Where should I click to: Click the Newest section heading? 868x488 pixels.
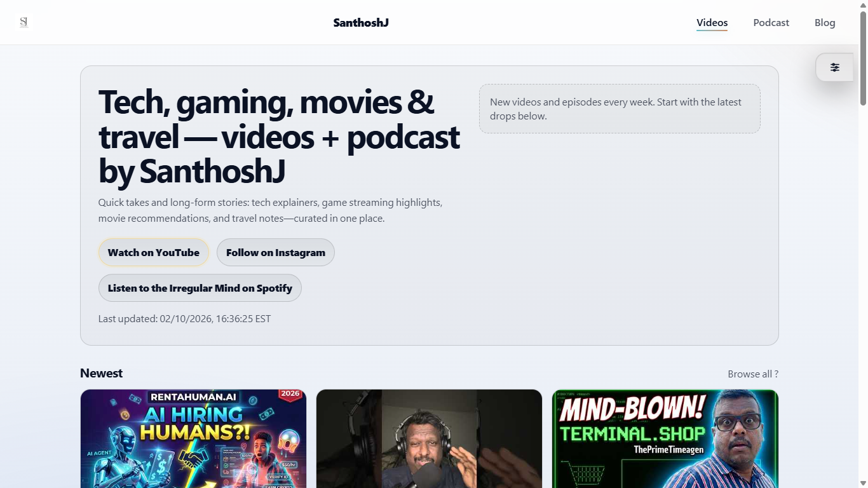pos(101,373)
